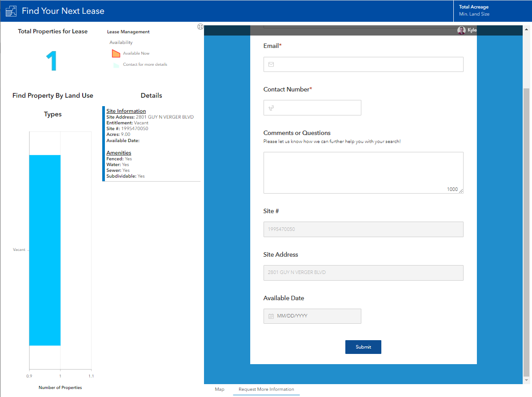Select the Request More Information tab
Screen dimensions: 532x397
coord(266,389)
